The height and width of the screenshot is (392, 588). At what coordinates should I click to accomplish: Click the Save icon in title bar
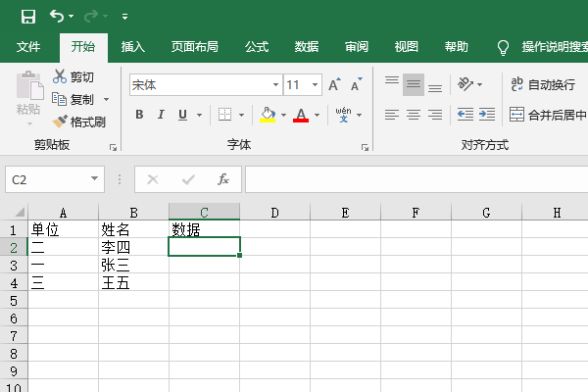27,17
